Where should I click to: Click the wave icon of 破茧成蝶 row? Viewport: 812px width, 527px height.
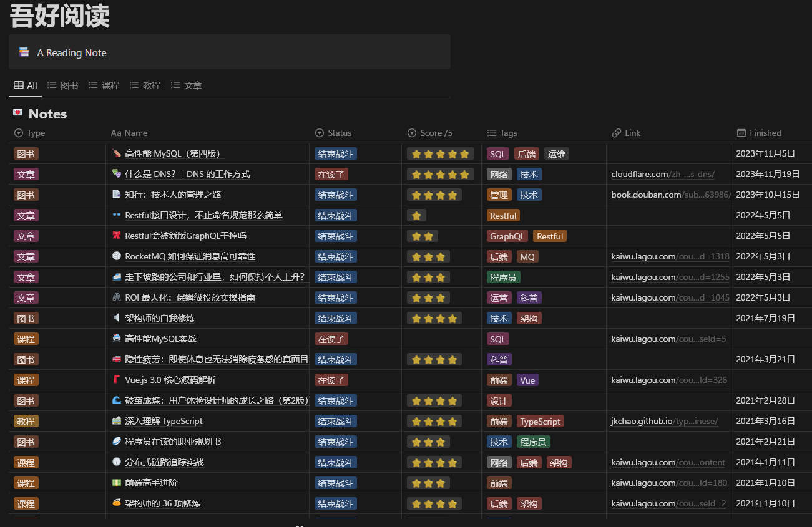pos(116,400)
